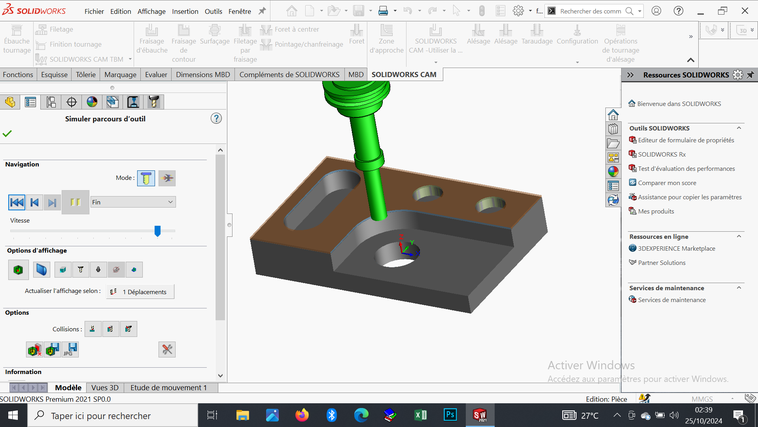The height and width of the screenshot is (427, 758).
Task: Switch to the Tôlerie tab
Action: (86, 75)
